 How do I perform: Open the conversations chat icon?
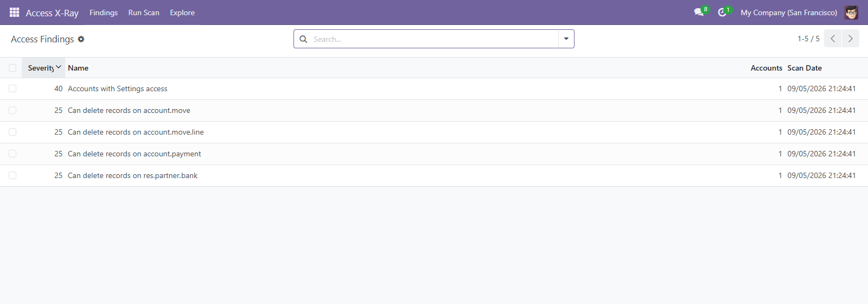(x=699, y=12)
